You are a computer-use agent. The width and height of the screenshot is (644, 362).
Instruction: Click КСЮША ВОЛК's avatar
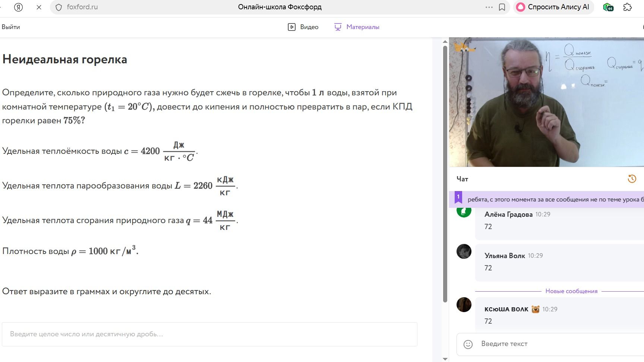click(464, 305)
